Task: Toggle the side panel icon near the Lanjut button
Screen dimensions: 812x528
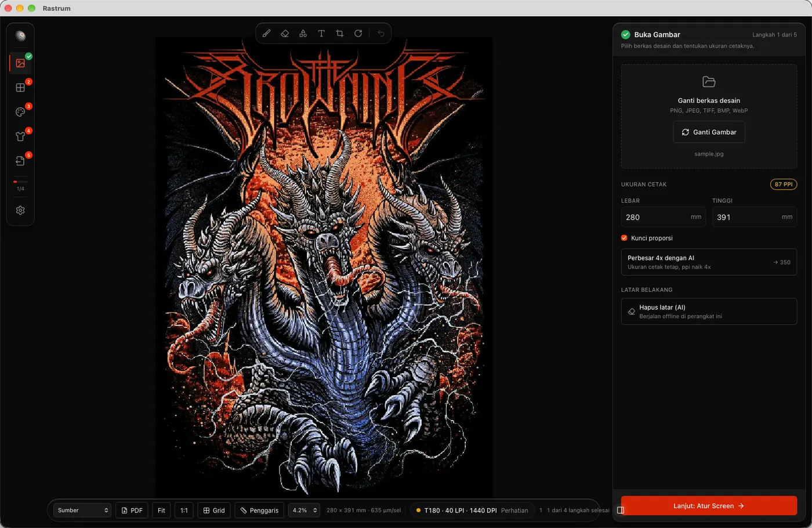Action: [621, 510]
